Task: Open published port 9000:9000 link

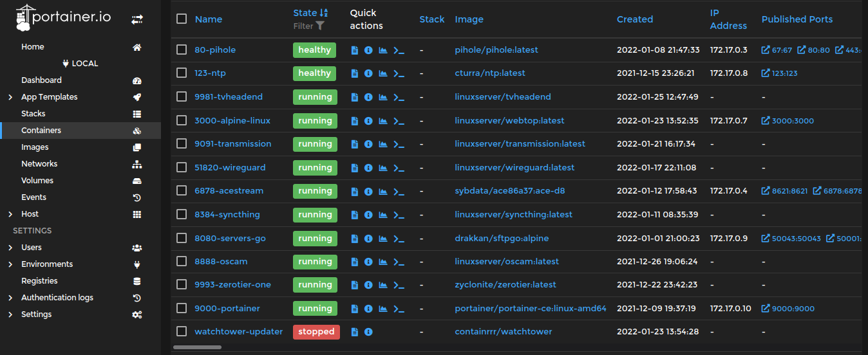Action: point(788,309)
